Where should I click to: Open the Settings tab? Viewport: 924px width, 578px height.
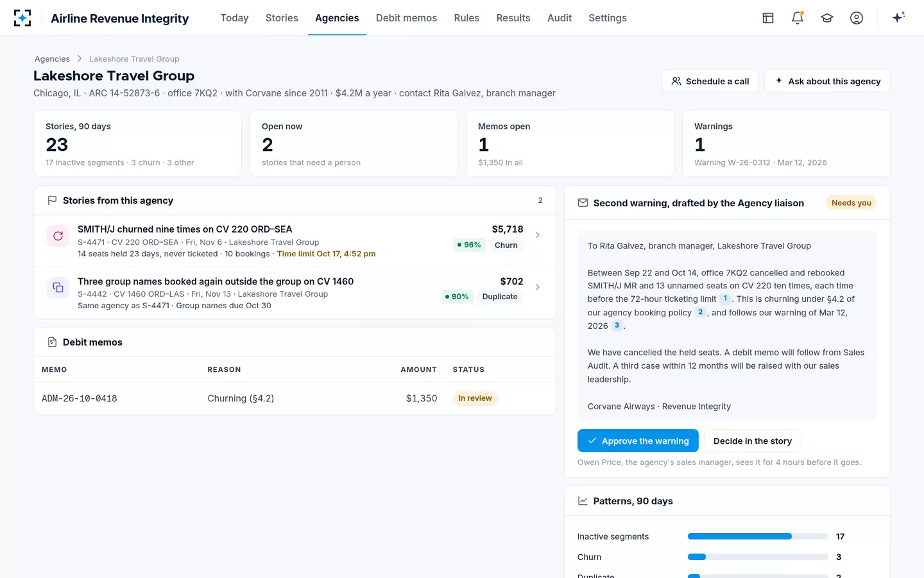[608, 18]
